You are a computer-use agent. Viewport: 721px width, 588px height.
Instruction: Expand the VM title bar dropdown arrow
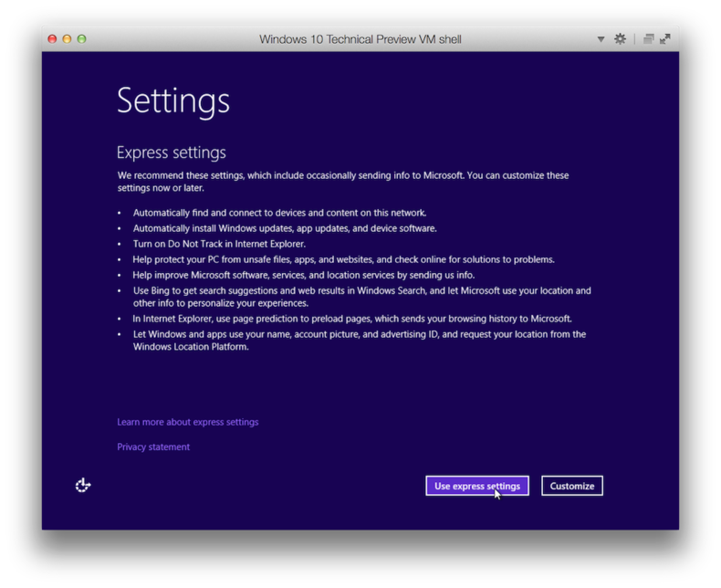click(x=601, y=39)
